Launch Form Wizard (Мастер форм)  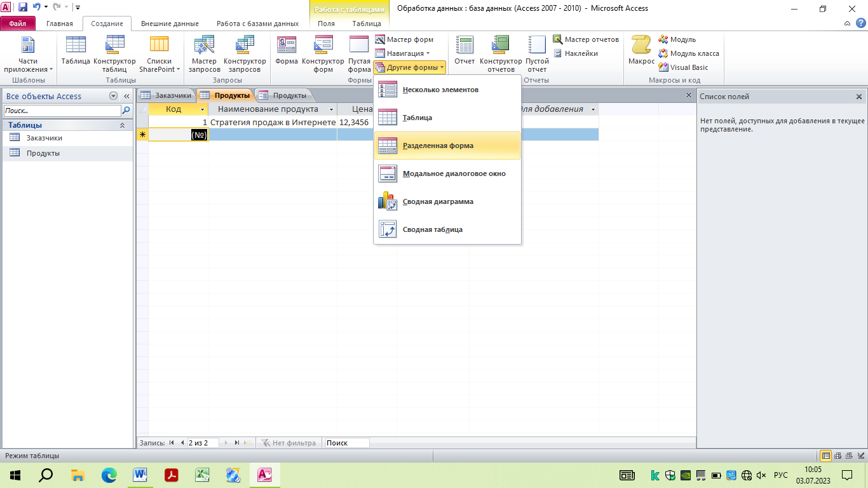coord(404,39)
